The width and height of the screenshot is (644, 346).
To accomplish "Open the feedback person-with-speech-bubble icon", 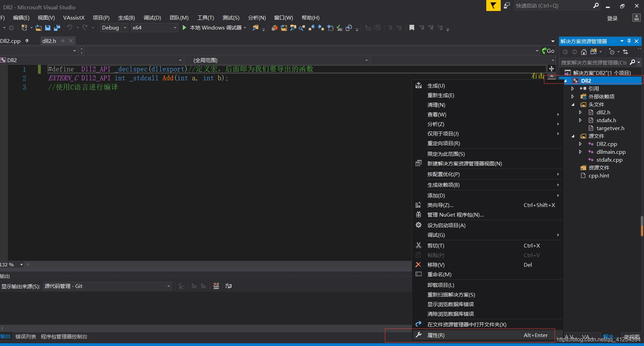I will [507, 5].
